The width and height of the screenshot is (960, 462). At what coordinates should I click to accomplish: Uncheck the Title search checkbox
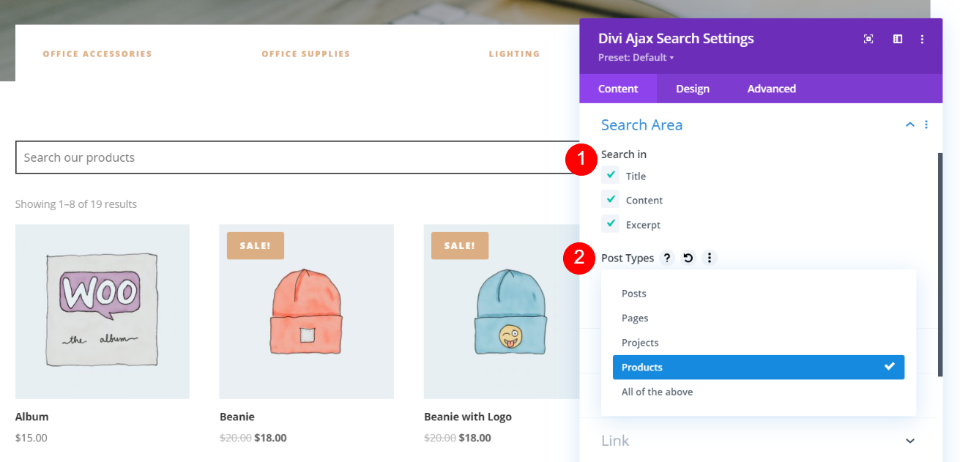tap(611, 175)
